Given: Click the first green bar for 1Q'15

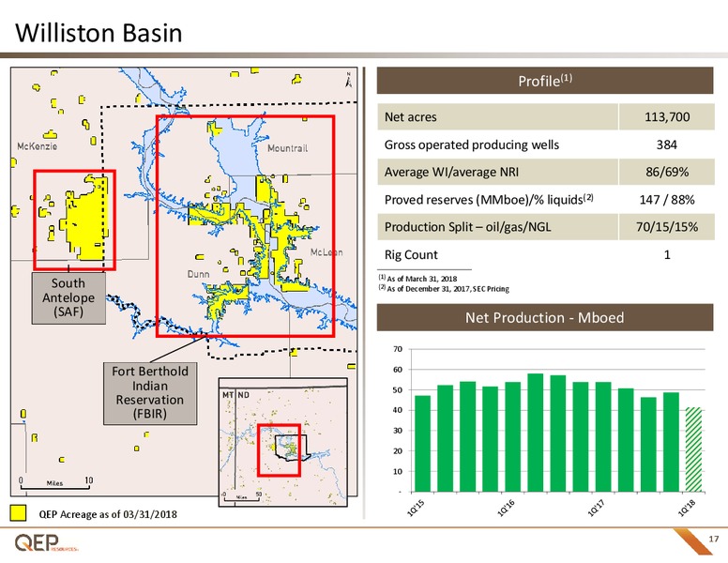Looking at the screenshot, I should [422, 444].
